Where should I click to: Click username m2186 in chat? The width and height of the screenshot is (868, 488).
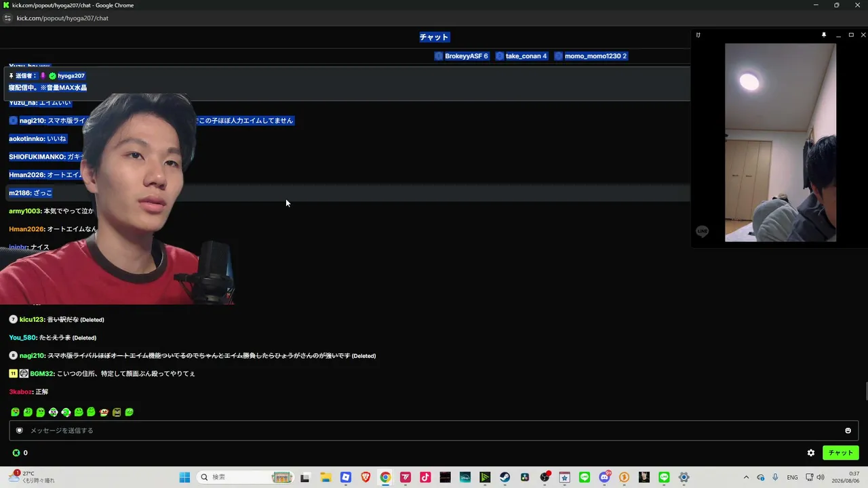tap(20, 193)
